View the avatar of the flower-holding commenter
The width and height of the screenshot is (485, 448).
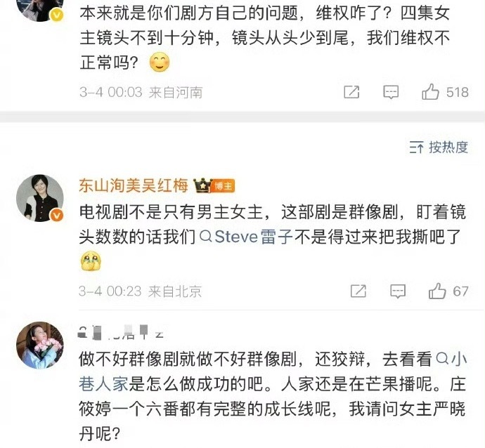[40, 345]
